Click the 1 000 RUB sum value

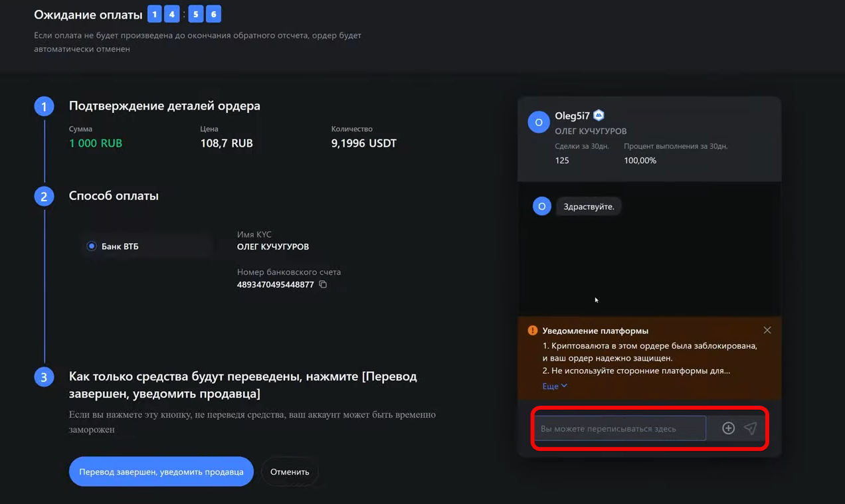pyautogui.click(x=96, y=143)
